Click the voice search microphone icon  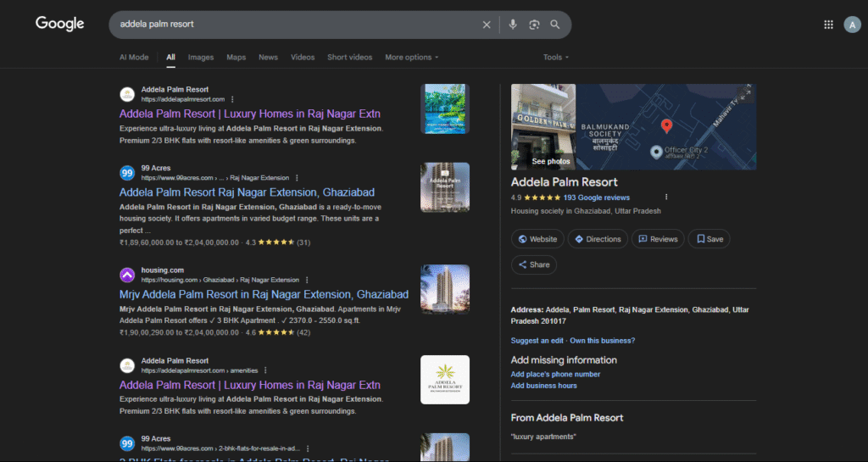click(x=513, y=25)
